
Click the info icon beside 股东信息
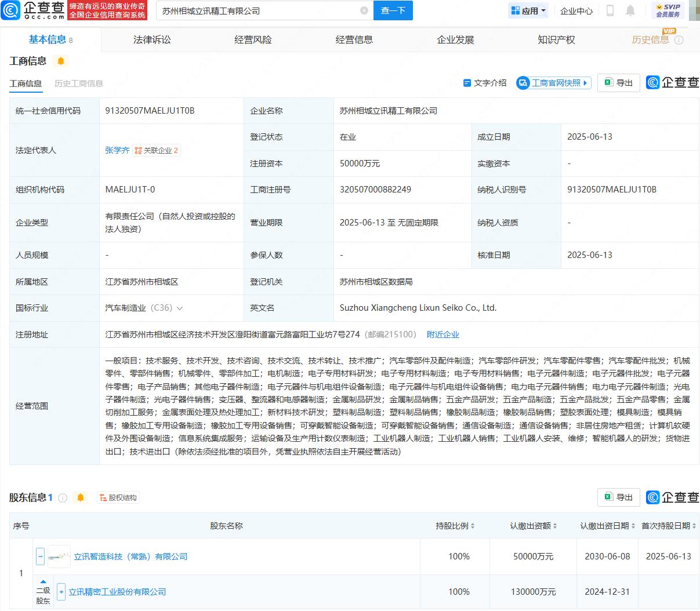click(x=63, y=497)
